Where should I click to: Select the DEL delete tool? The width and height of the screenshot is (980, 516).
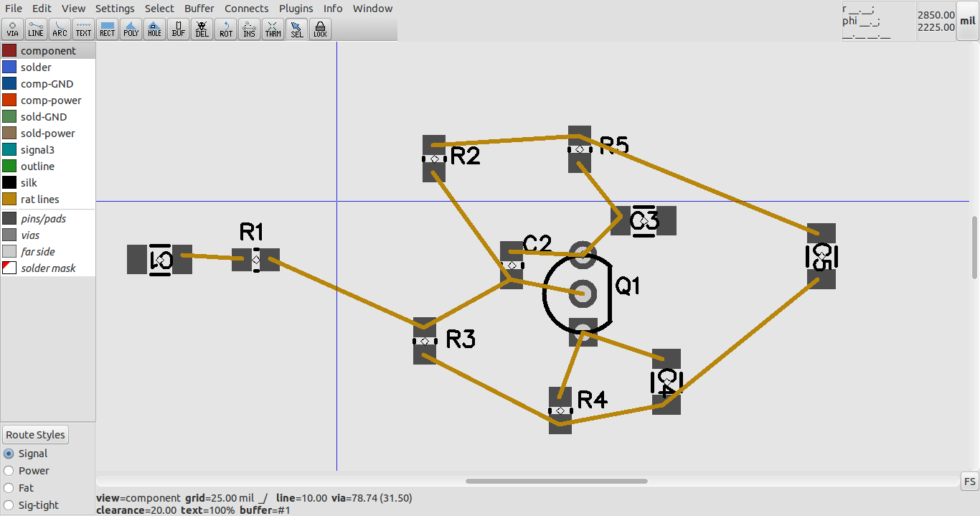(x=202, y=29)
